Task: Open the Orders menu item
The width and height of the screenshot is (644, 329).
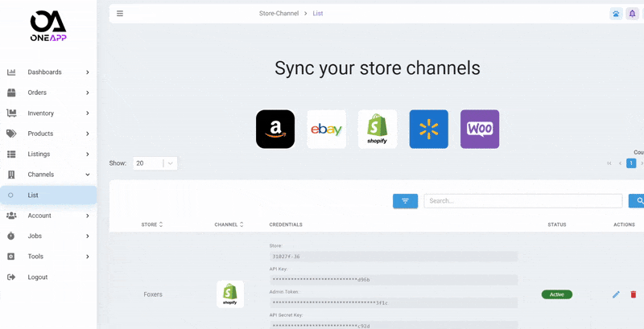Action: click(48, 93)
